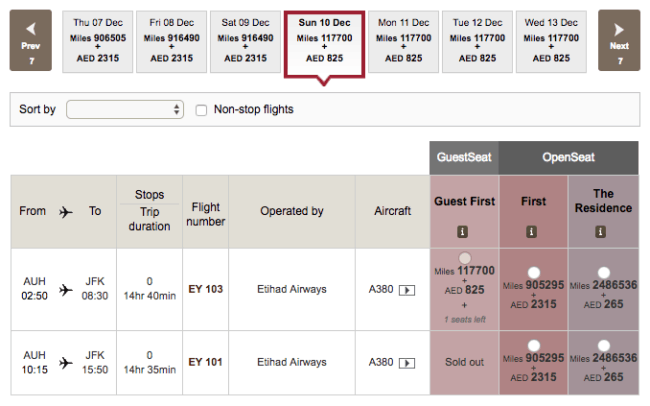Click the EY 103 flight number

[x=206, y=289]
